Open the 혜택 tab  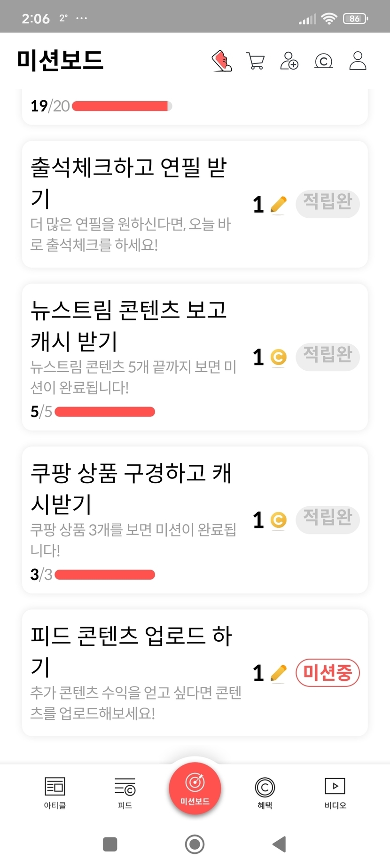click(265, 793)
